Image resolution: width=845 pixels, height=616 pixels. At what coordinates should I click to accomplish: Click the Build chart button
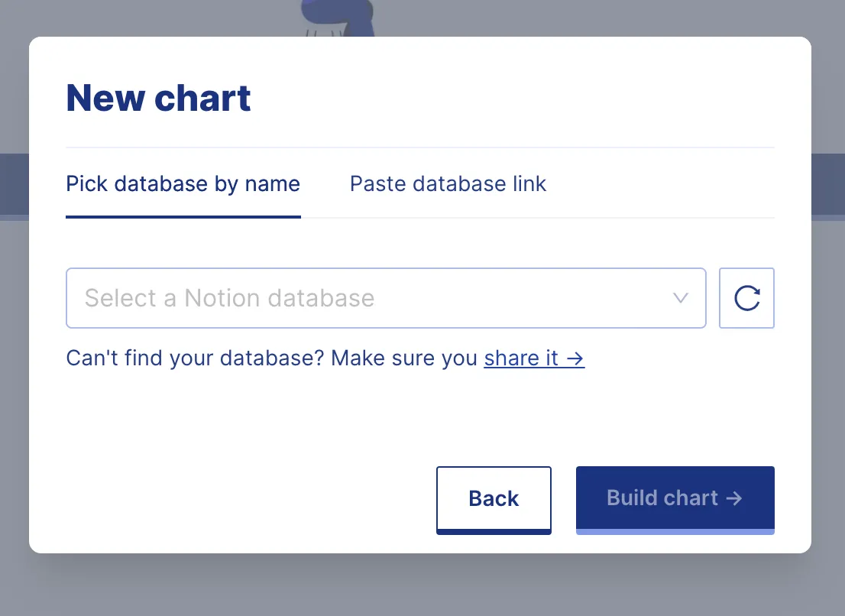pyautogui.click(x=675, y=499)
